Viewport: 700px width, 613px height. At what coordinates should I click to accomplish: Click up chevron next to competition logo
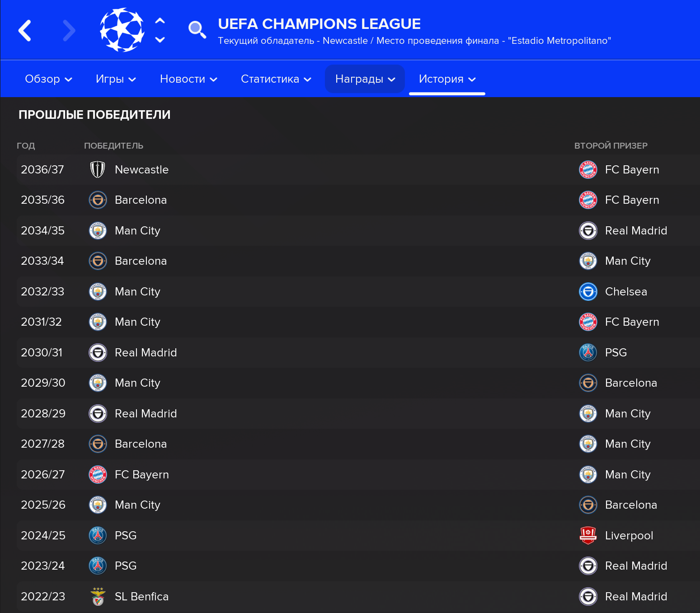[x=160, y=21]
